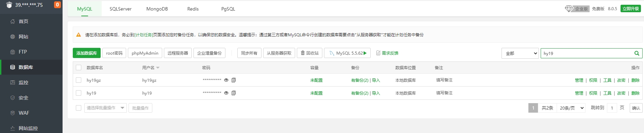Click 导入 for hy19 row
644x133 pixels.
[x=376, y=93]
